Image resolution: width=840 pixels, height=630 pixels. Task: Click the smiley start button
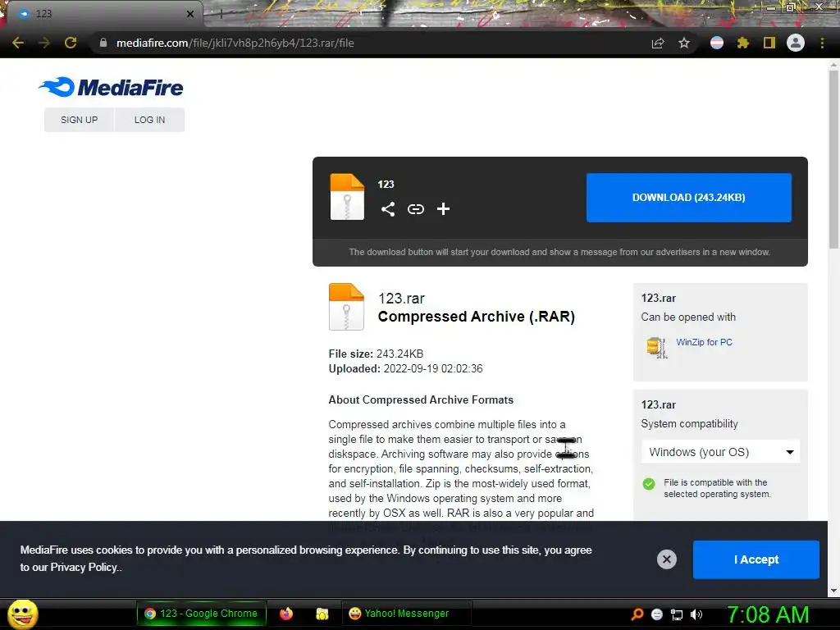[x=22, y=614]
